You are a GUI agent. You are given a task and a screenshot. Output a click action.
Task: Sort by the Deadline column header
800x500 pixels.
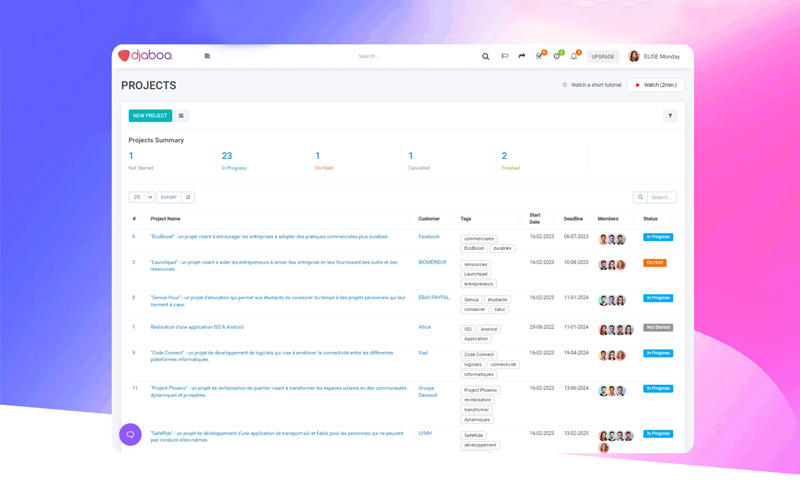coord(573,219)
